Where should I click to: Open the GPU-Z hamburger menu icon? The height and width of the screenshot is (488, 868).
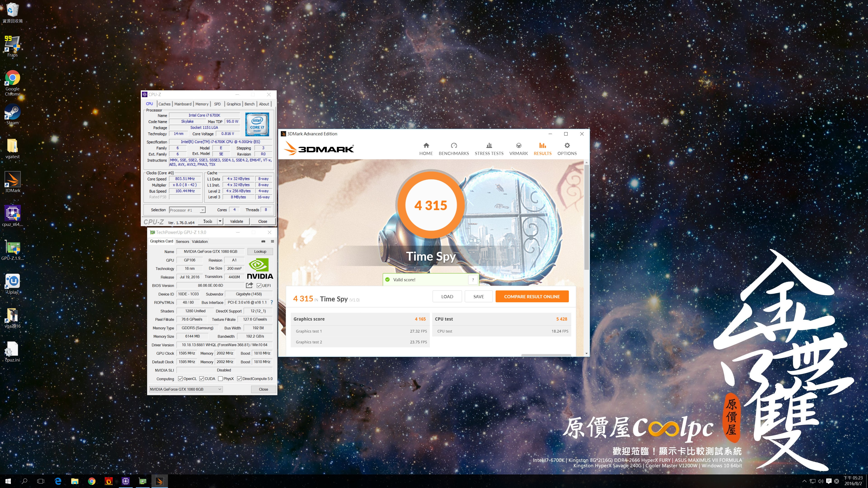(x=272, y=241)
